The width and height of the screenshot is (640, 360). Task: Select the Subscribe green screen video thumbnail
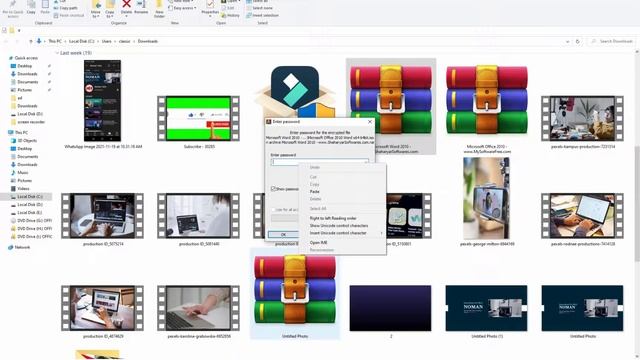[198, 118]
